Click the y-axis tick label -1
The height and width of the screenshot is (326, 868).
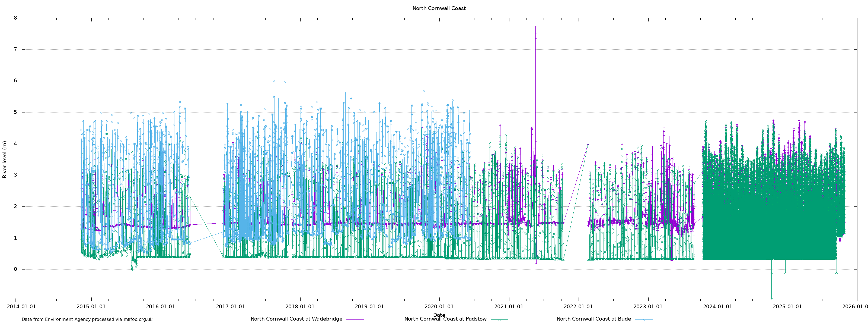[x=14, y=301]
